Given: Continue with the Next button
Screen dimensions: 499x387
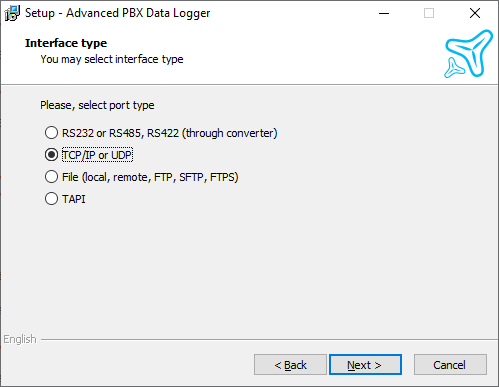Looking at the screenshot, I should [365, 365].
